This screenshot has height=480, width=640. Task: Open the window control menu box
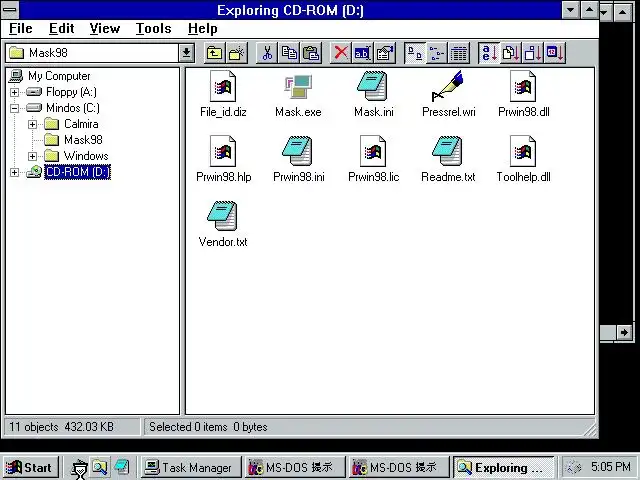[x=10, y=9]
